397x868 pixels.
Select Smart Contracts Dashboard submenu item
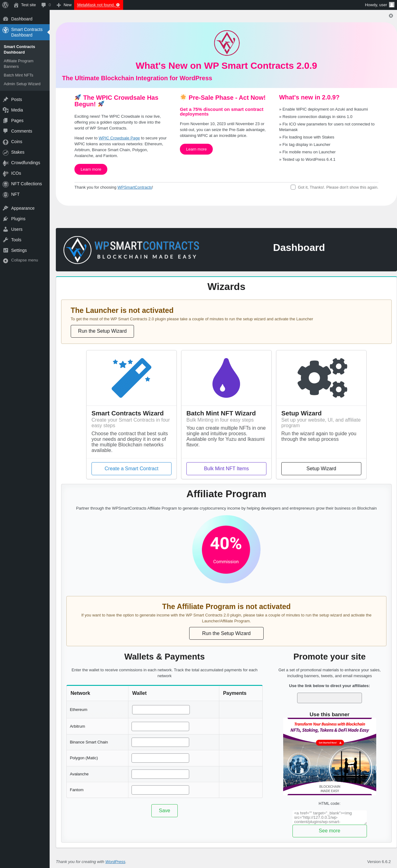point(19,50)
